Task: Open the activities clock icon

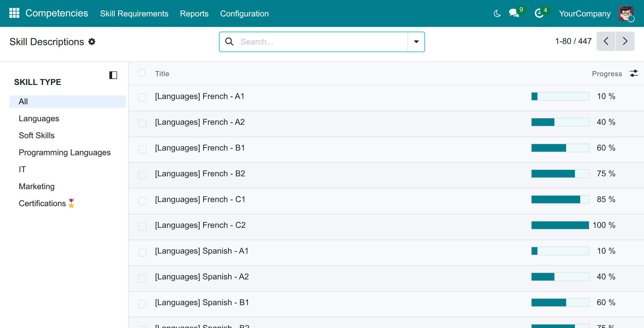Action: tap(539, 13)
